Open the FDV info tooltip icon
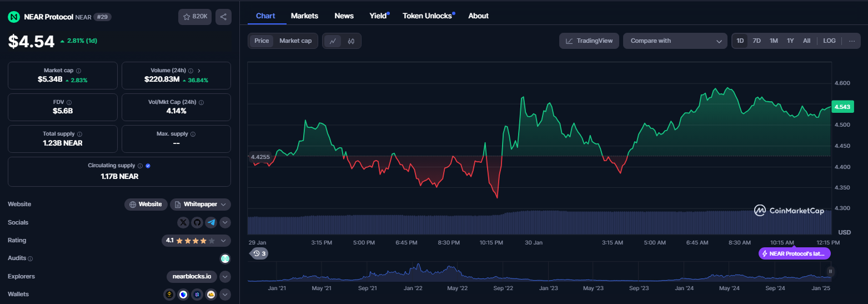This screenshot has width=868, height=304. point(69,102)
